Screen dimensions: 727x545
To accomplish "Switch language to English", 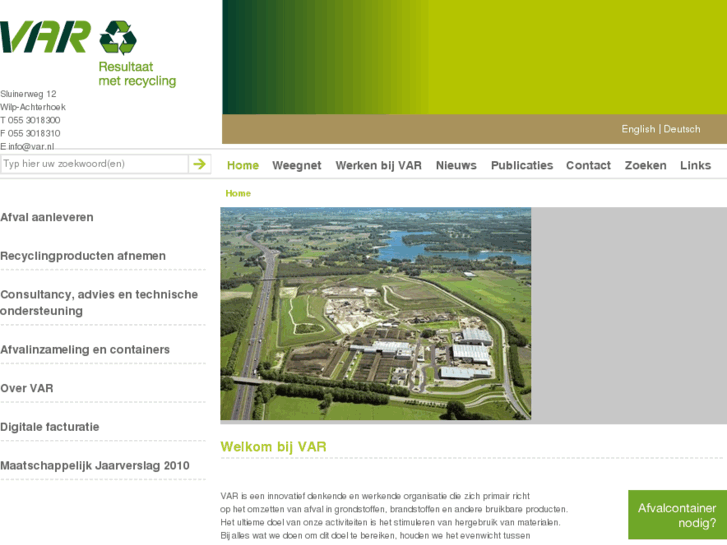I will (x=638, y=129).
